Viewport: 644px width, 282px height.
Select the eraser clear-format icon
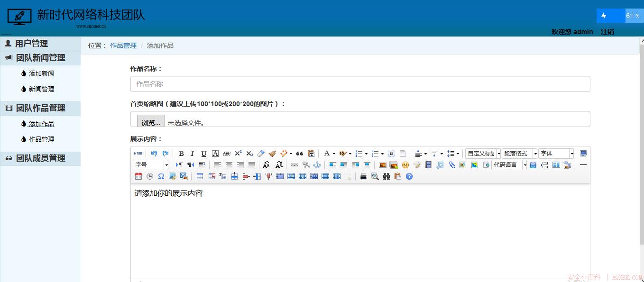(x=260, y=154)
